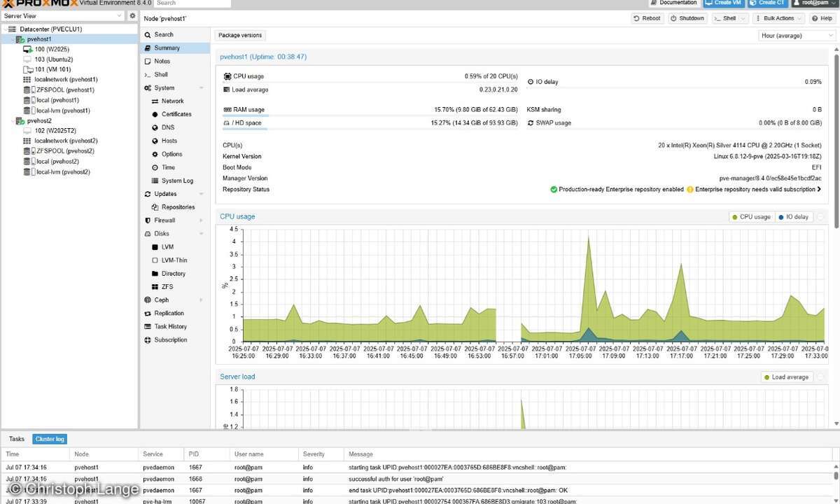
Task: Open the Server View gear settings
Action: click(132, 15)
